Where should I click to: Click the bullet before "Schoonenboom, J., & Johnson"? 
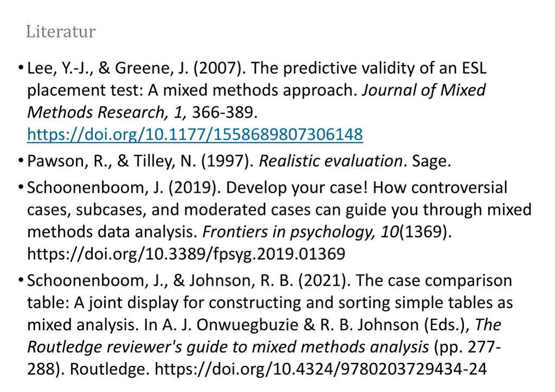point(21,280)
